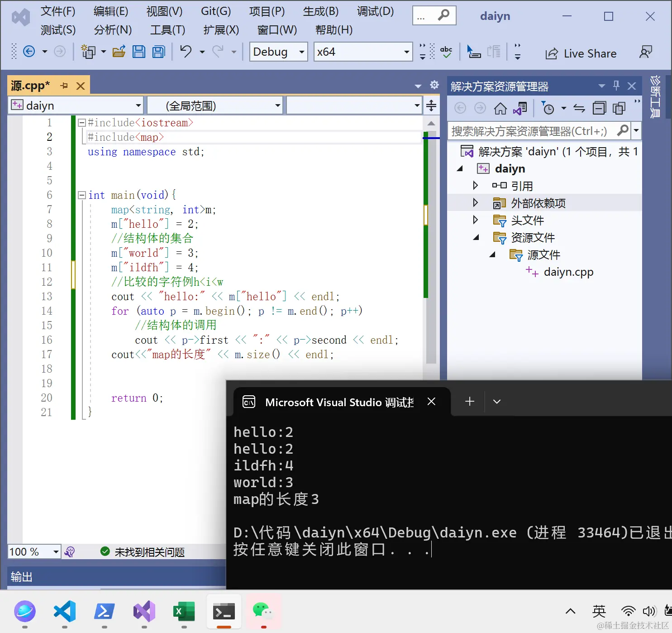Switch to the 源.cpp editor tab
This screenshot has width=672, height=633.
(30, 86)
